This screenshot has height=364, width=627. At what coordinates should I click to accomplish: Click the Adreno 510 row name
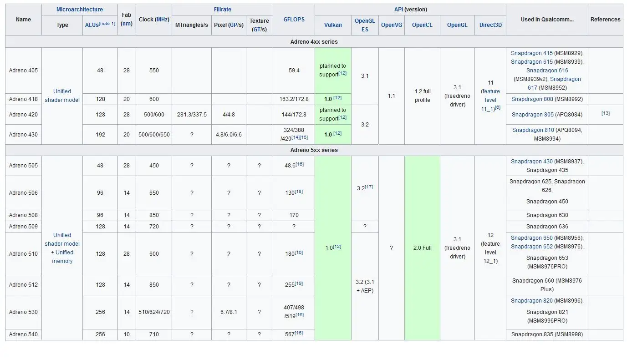pos(23,254)
